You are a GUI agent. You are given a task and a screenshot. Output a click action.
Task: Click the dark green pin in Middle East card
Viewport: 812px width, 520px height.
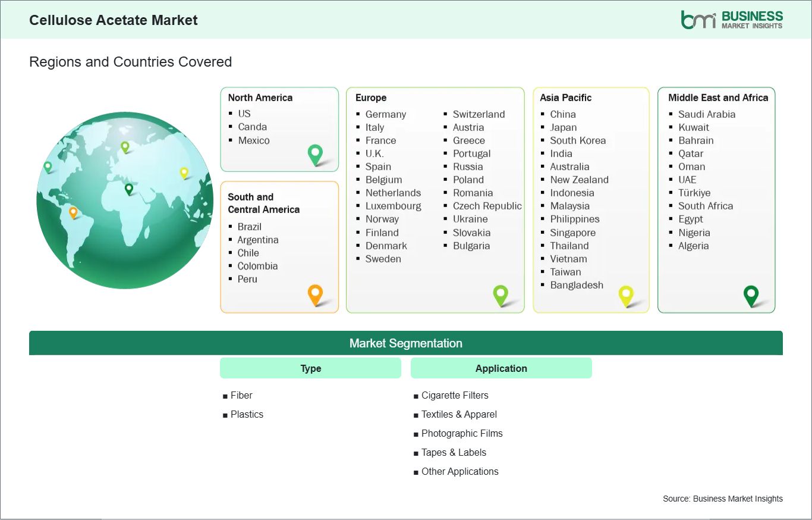pyautogui.click(x=751, y=295)
